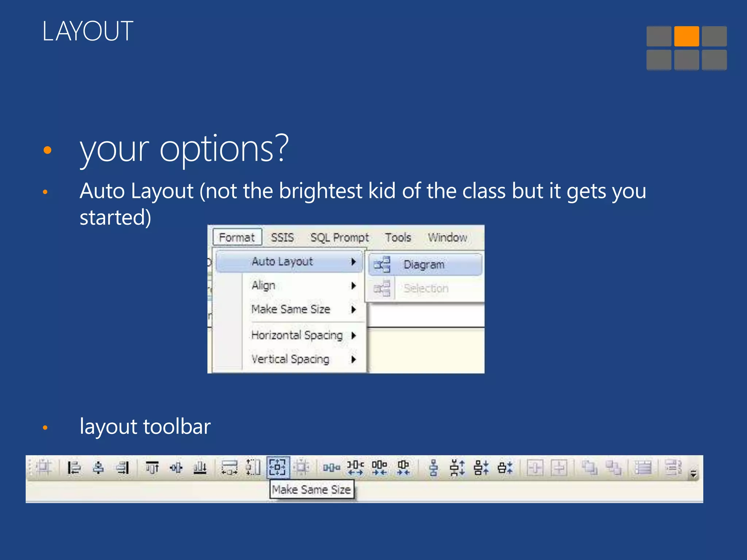Click the Size to Grid icon
The image size is (747, 560).
[302, 467]
